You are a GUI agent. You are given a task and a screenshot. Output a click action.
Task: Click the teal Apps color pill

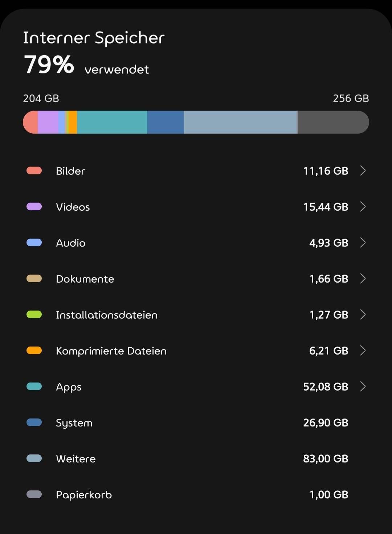pyautogui.click(x=34, y=387)
